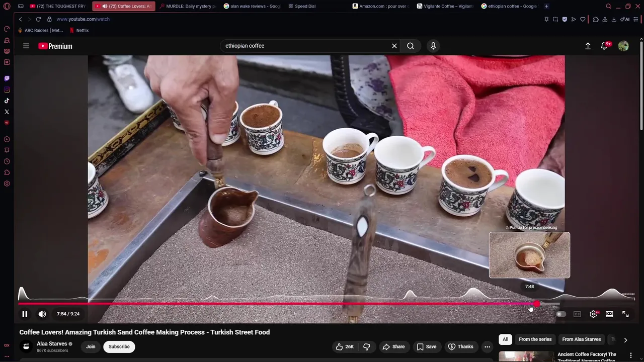Screen dimensions: 644x362
Task: Switch to the Vigilante Coffee tab
Action: 445,7
